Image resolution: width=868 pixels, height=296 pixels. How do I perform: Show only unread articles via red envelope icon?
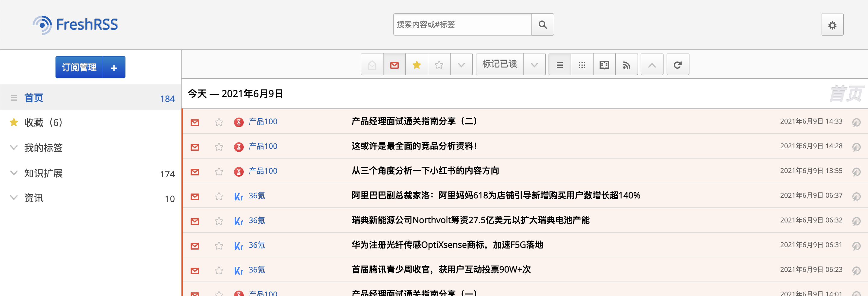(x=394, y=64)
